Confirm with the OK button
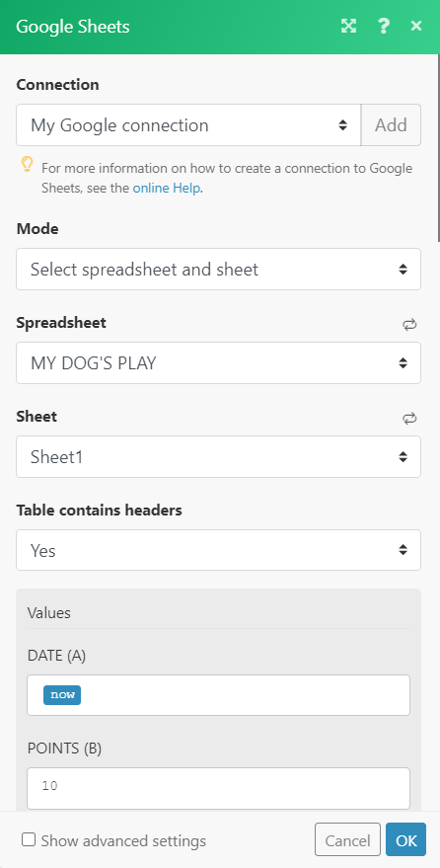The width and height of the screenshot is (440, 868). click(406, 841)
